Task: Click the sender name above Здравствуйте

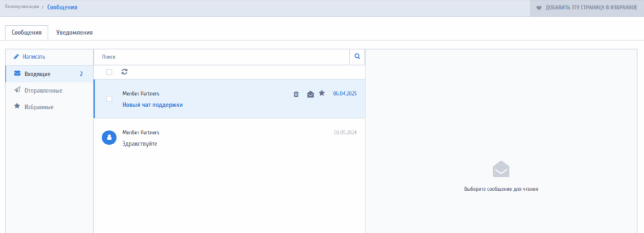Action: (x=141, y=132)
